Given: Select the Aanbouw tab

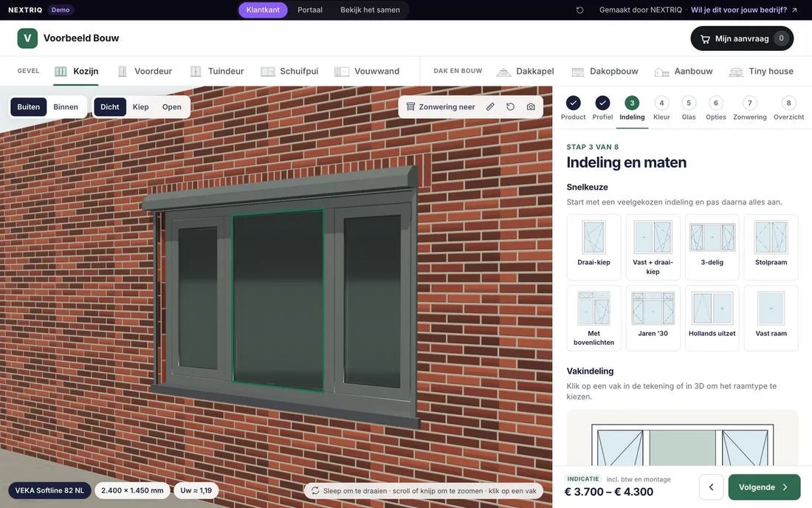Looking at the screenshot, I should pyautogui.click(x=683, y=71).
